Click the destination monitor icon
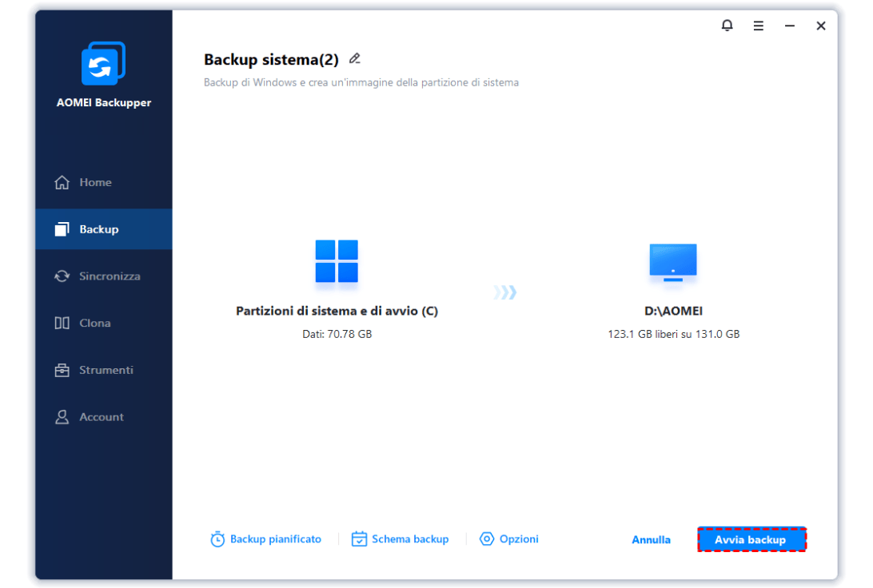Image resolution: width=873 pixels, height=588 pixels. pos(673,262)
